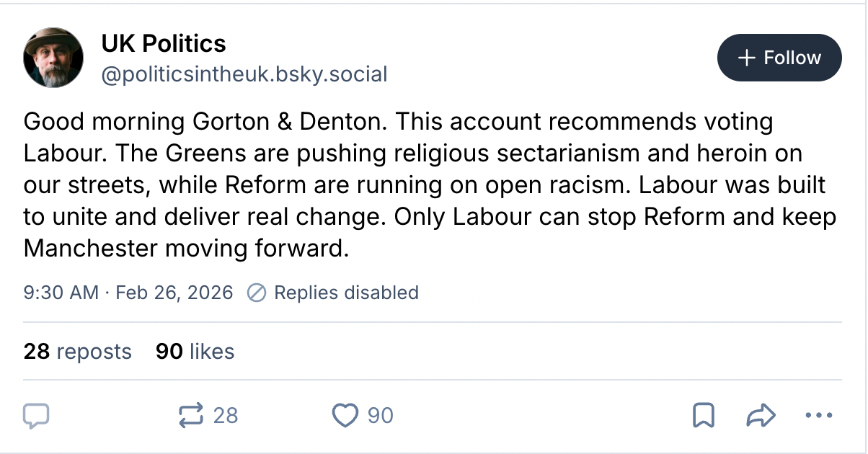The height and width of the screenshot is (454, 868).
Task: Open the three-dot more options menu
Action: pos(818,415)
